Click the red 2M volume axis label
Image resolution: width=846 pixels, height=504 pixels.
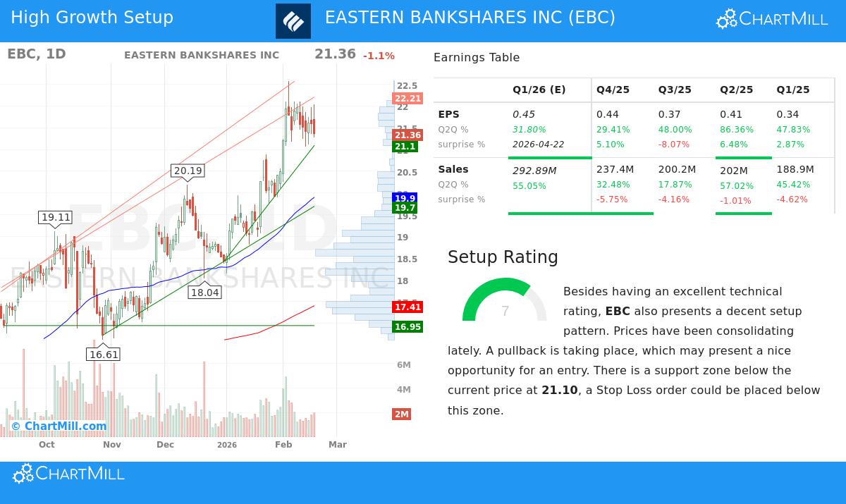402,414
